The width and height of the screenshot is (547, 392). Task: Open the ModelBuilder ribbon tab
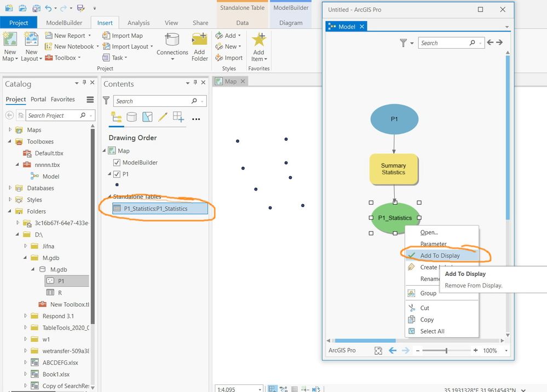click(64, 22)
